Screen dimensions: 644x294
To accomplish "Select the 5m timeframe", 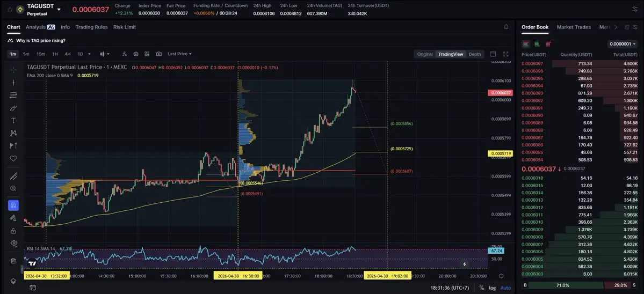I will (26, 54).
